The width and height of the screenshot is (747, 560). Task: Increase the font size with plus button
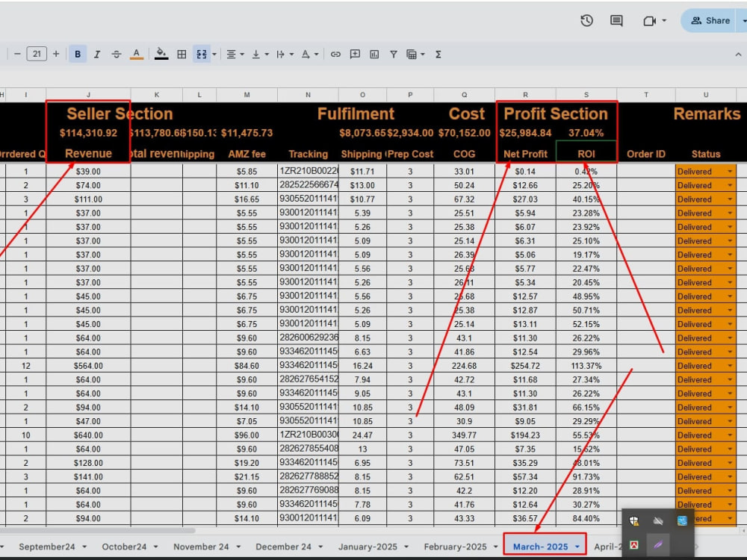tap(56, 54)
